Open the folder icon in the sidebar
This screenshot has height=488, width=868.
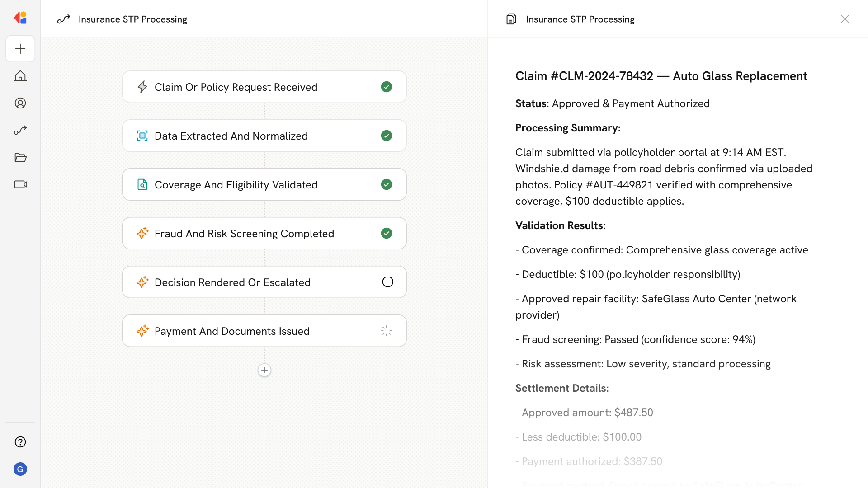[20, 157]
